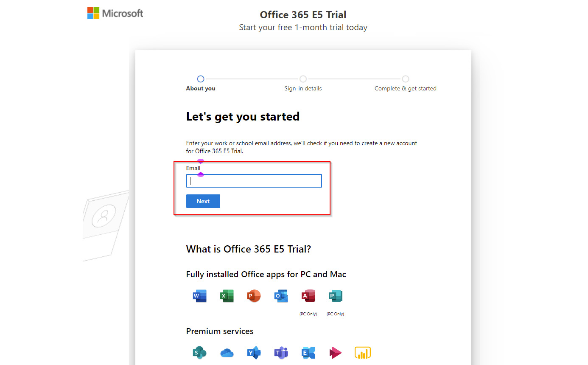
Task: Click the Power BI icon
Action: tap(363, 352)
